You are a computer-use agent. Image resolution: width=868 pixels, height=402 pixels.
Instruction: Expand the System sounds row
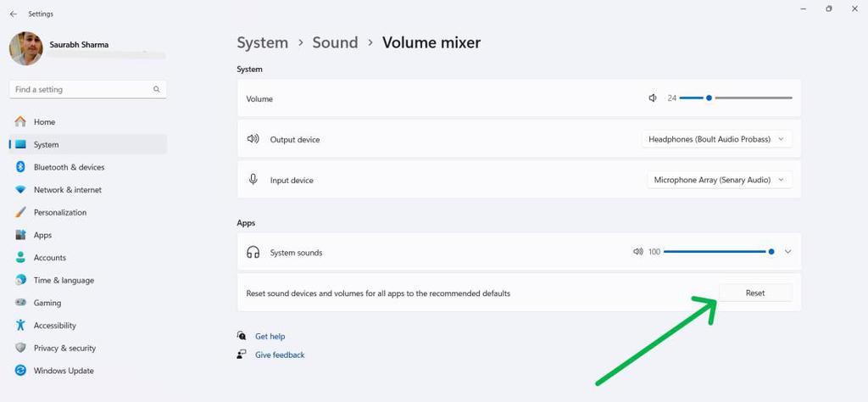[787, 252]
